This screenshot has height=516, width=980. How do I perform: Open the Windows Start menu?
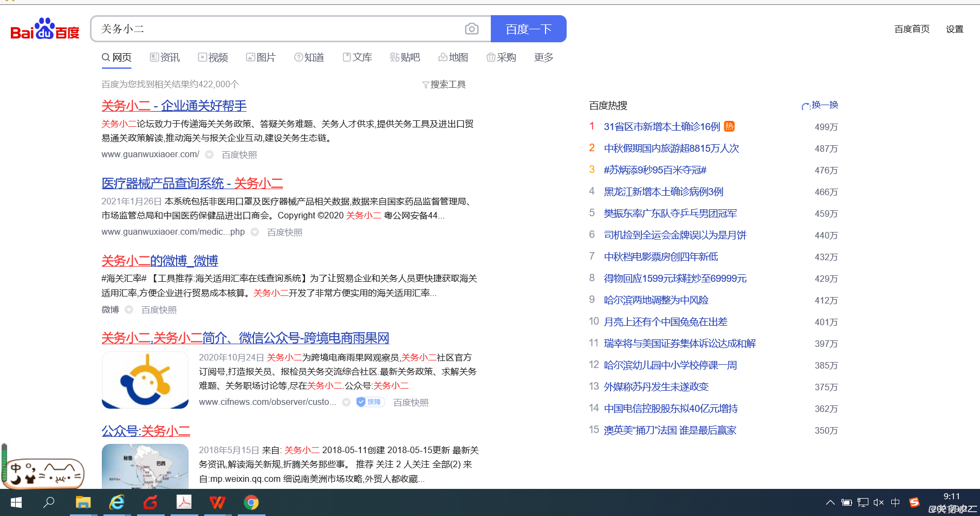(x=16, y=502)
